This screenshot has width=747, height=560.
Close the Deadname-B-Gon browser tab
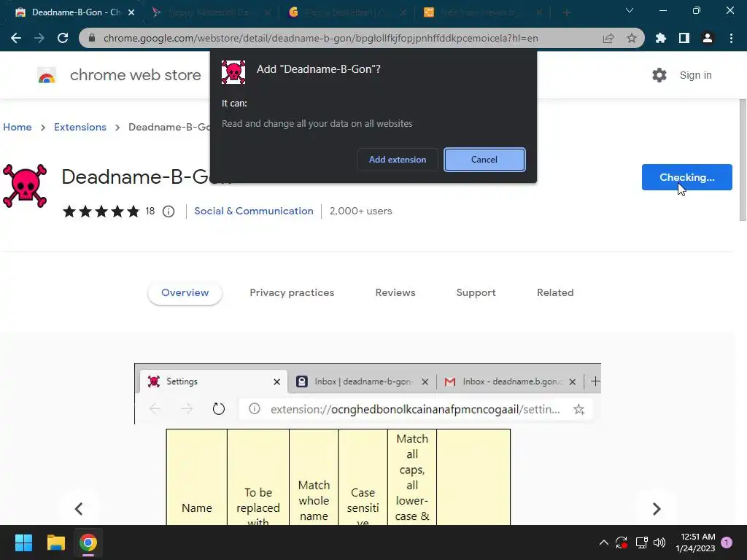coord(131,12)
